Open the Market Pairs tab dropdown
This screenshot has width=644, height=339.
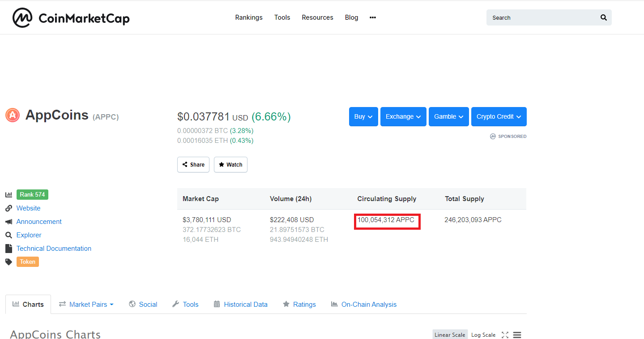[x=86, y=305]
